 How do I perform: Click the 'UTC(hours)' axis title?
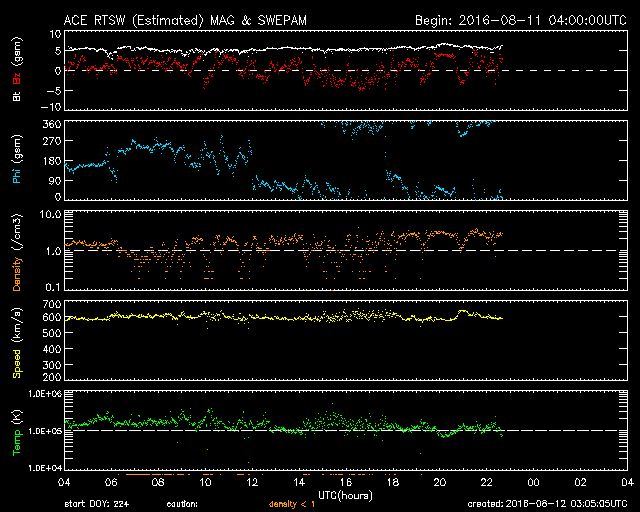[x=345, y=496]
